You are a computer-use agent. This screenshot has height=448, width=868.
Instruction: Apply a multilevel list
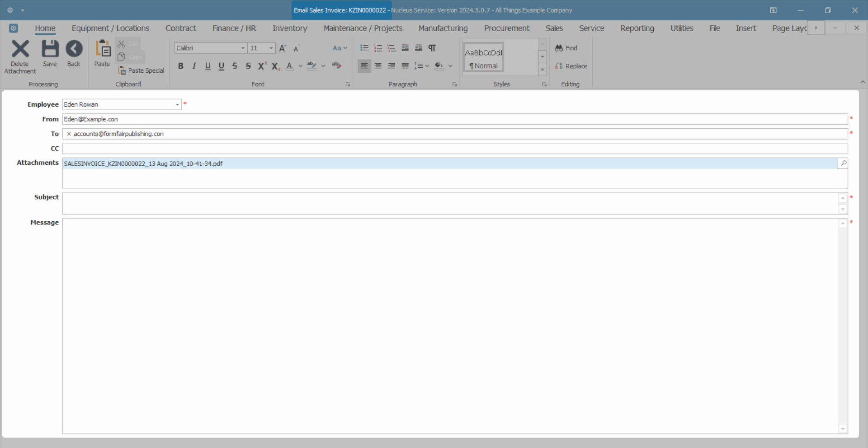click(x=392, y=48)
